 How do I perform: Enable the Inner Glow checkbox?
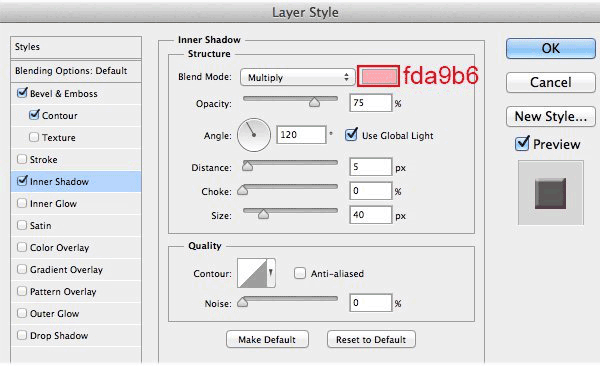[x=22, y=203]
